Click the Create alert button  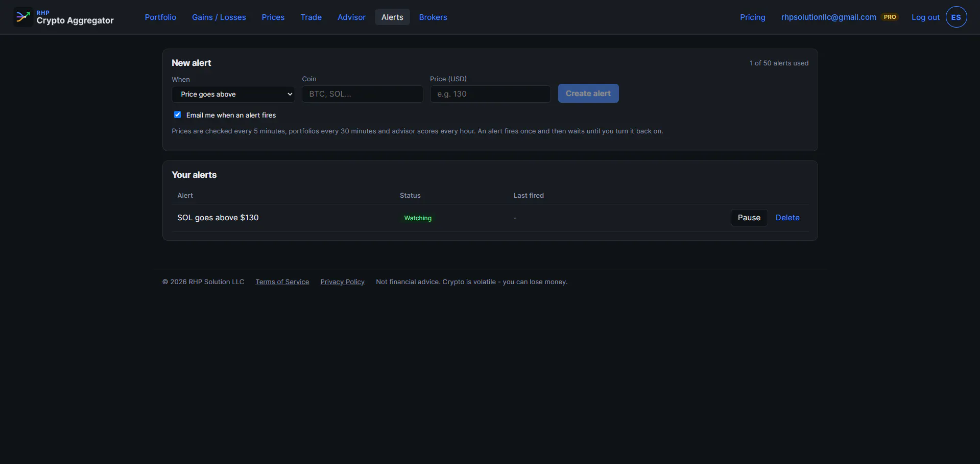588,94
